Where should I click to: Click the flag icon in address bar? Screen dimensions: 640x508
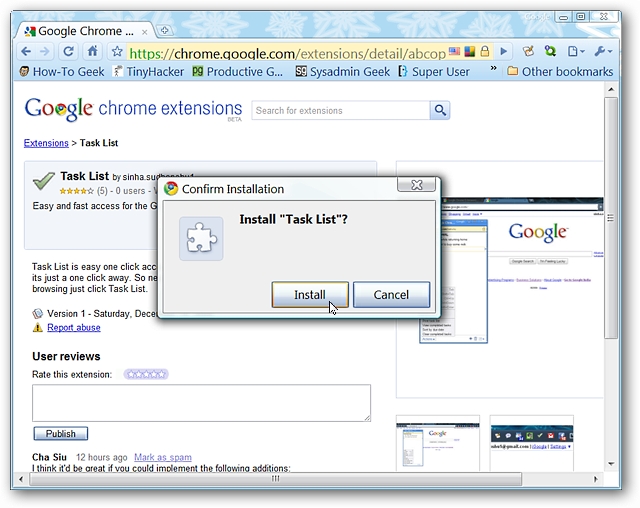point(454,51)
